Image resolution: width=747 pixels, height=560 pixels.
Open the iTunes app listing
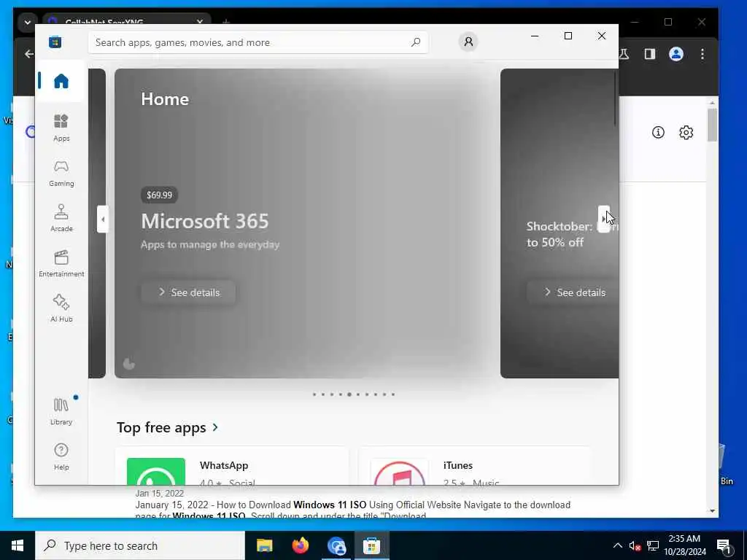[474, 466]
